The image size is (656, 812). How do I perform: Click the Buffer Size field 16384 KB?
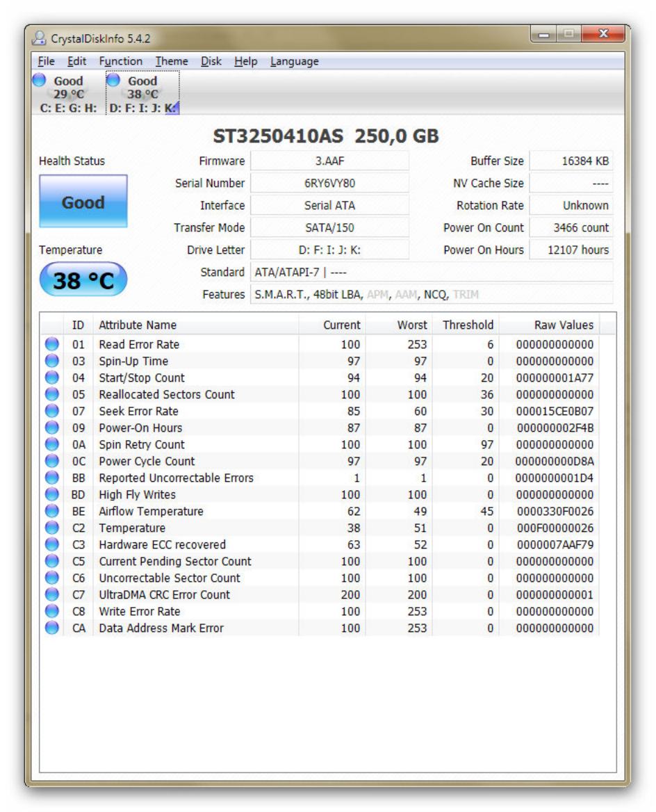coord(571,161)
